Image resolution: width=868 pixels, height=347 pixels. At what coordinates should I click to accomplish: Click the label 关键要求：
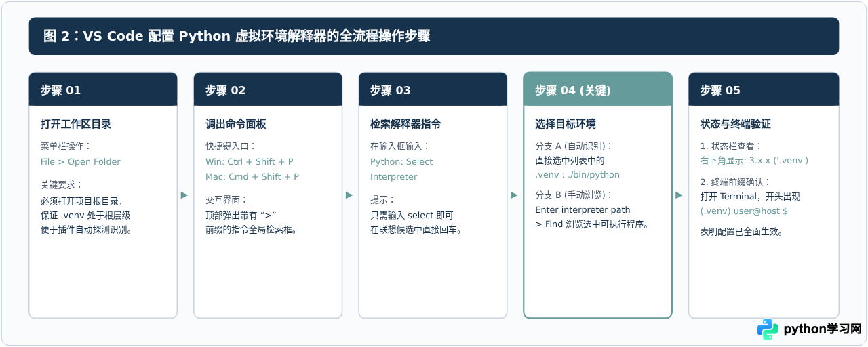[61, 184]
